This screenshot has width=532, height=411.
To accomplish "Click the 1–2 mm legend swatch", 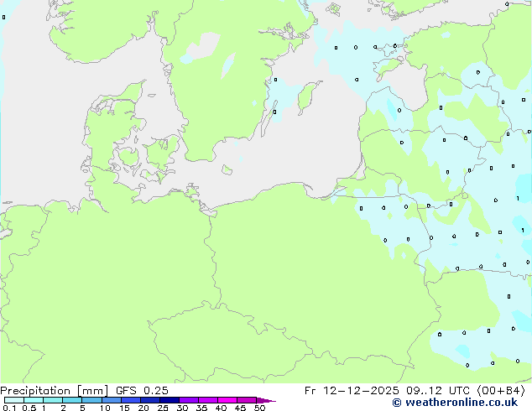I will tap(53, 400).
